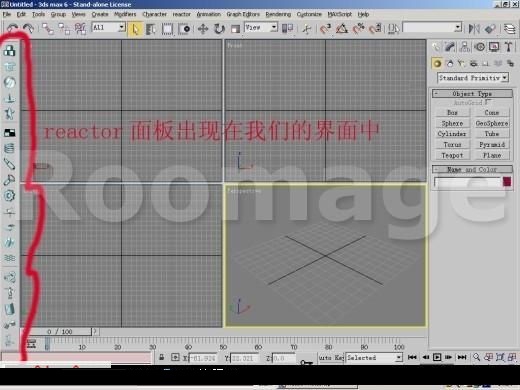
Task: Activate the Bind to Space Warp tool
Action: coord(80,29)
